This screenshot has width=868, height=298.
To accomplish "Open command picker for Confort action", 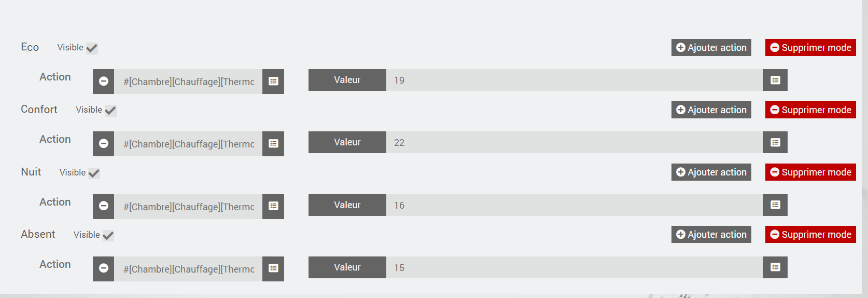I will 273,144.
